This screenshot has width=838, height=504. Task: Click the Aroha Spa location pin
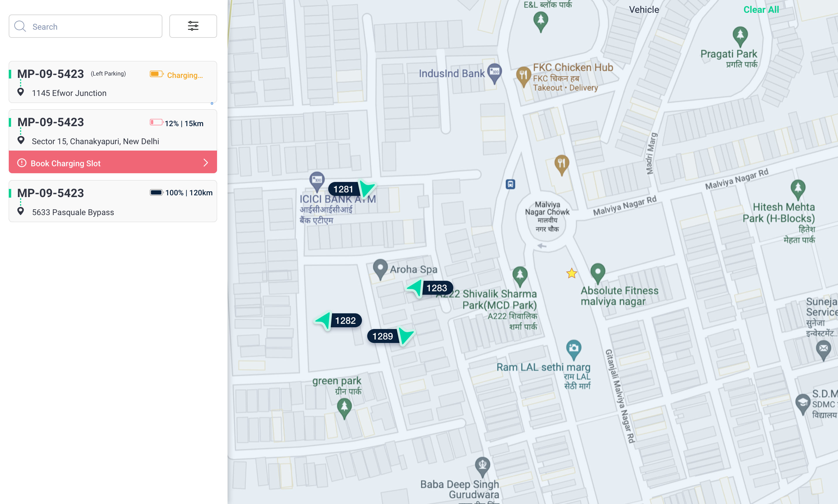pyautogui.click(x=380, y=268)
